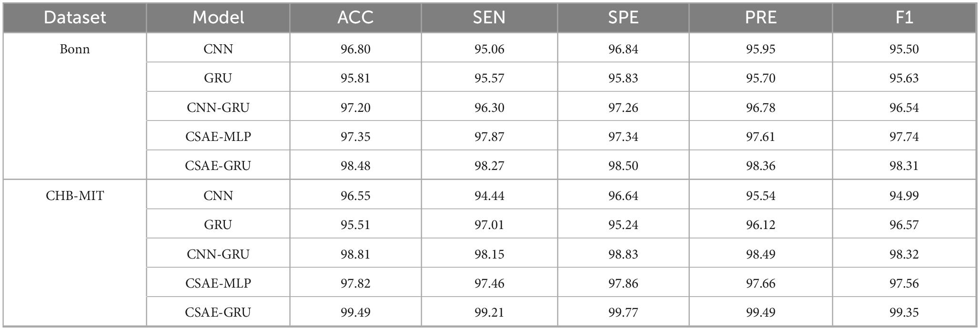Select the Bonn CNN accuracy value 96.80
This screenshot has height=330, width=980.
point(355,49)
